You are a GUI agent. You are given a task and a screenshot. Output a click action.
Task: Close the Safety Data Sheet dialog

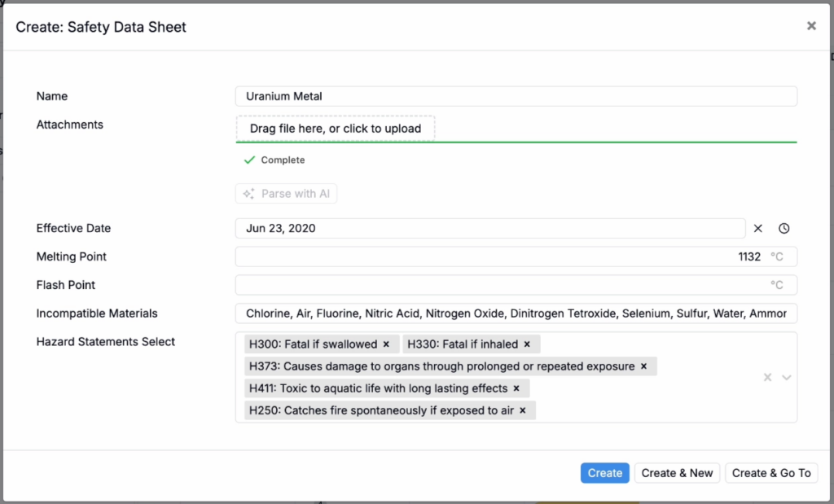click(x=811, y=26)
